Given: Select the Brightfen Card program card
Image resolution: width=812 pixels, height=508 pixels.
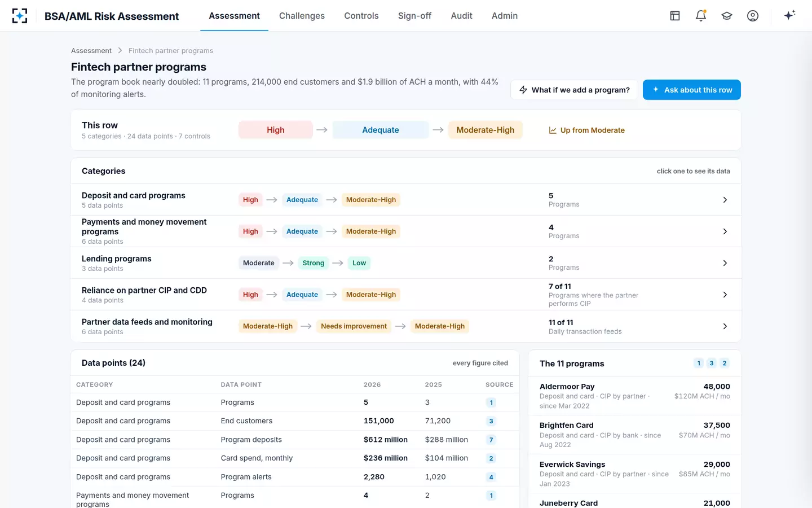Looking at the screenshot, I should (635, 435).
